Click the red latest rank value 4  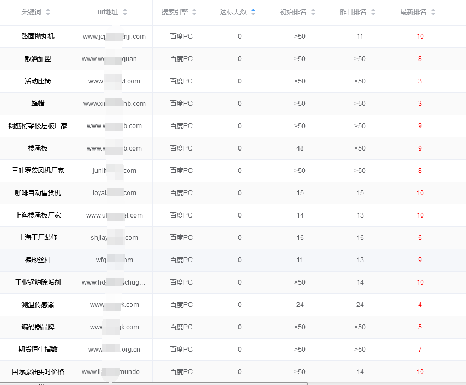[420, 304]
